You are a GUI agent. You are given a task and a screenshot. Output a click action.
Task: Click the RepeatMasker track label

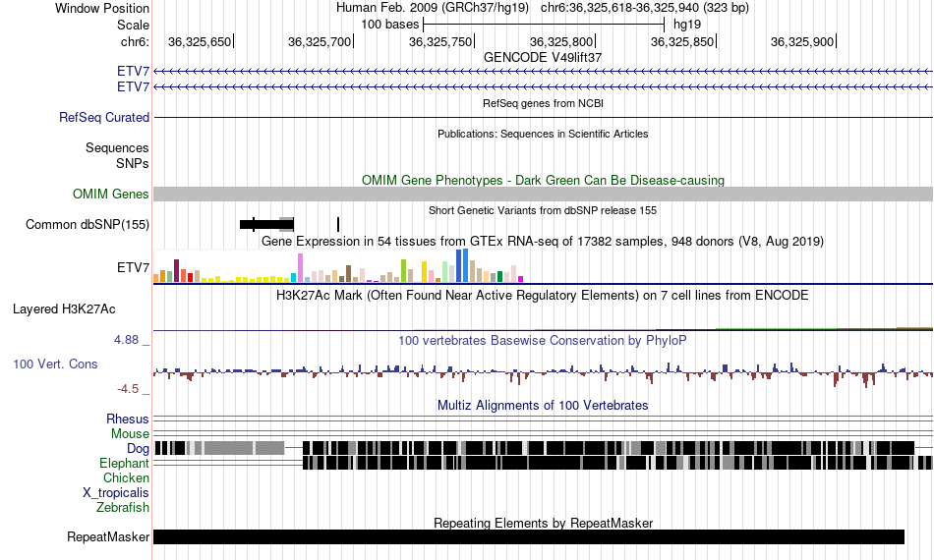tap(108, 536)
